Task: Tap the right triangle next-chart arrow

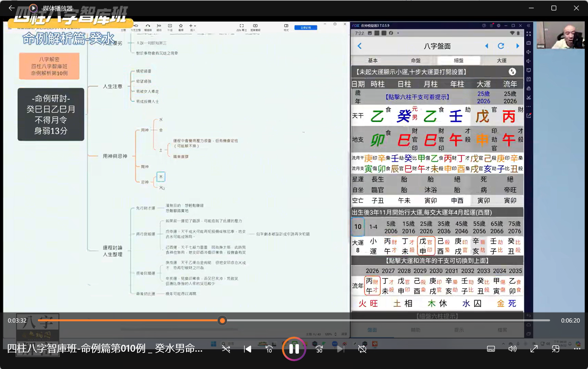Action: 517,46
